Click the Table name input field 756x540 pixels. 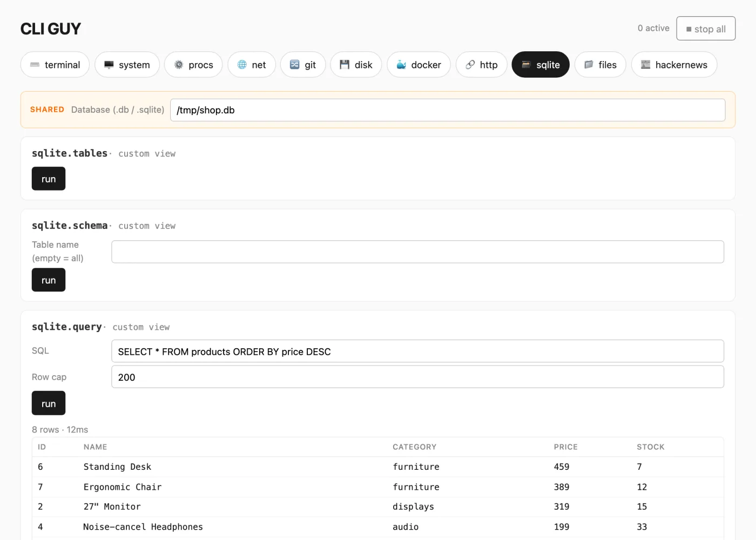pyautogui.click(x=417, y=252)
